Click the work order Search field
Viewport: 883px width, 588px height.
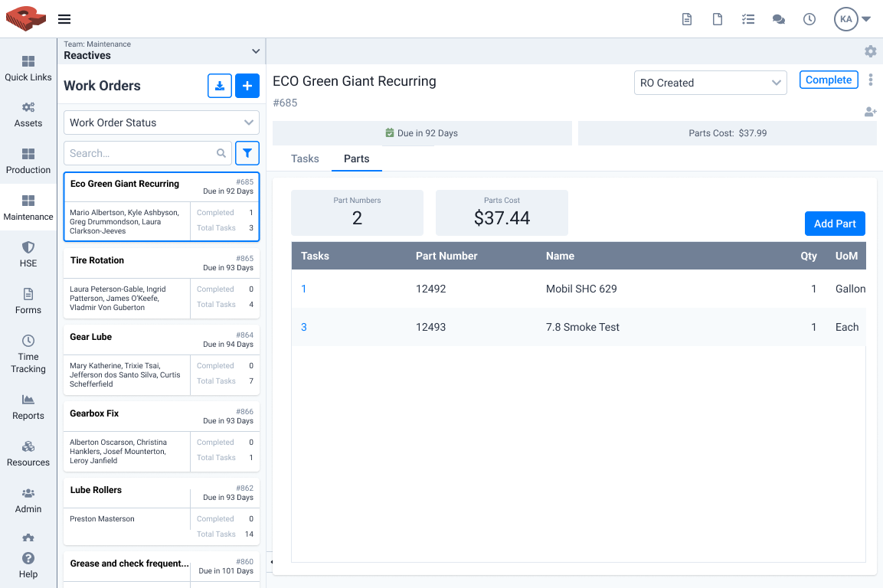click(141, 153)
